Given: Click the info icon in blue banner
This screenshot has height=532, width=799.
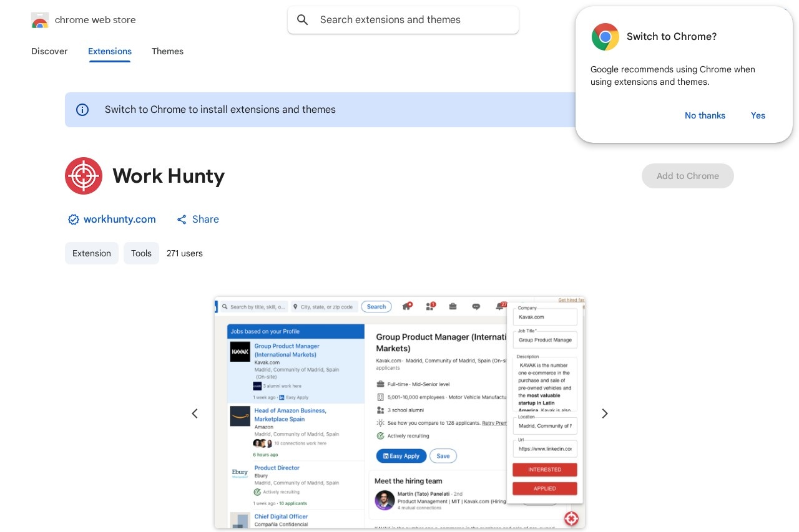Looking at the screenshot, I should coord(82,110).
